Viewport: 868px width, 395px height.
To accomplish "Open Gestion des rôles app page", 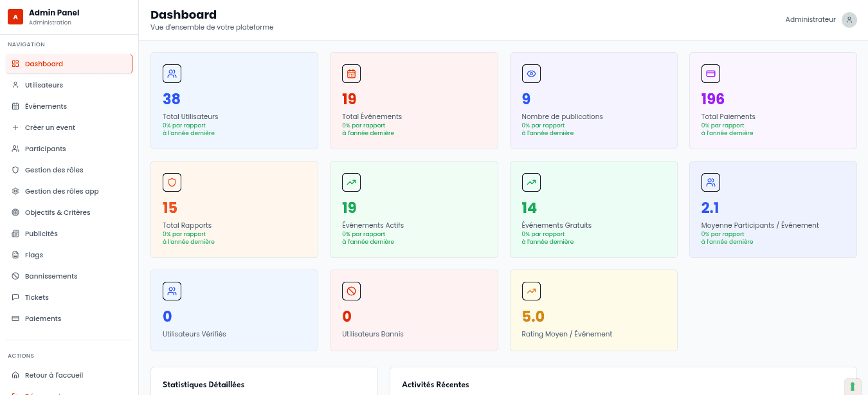I will (x=61, y=191).
